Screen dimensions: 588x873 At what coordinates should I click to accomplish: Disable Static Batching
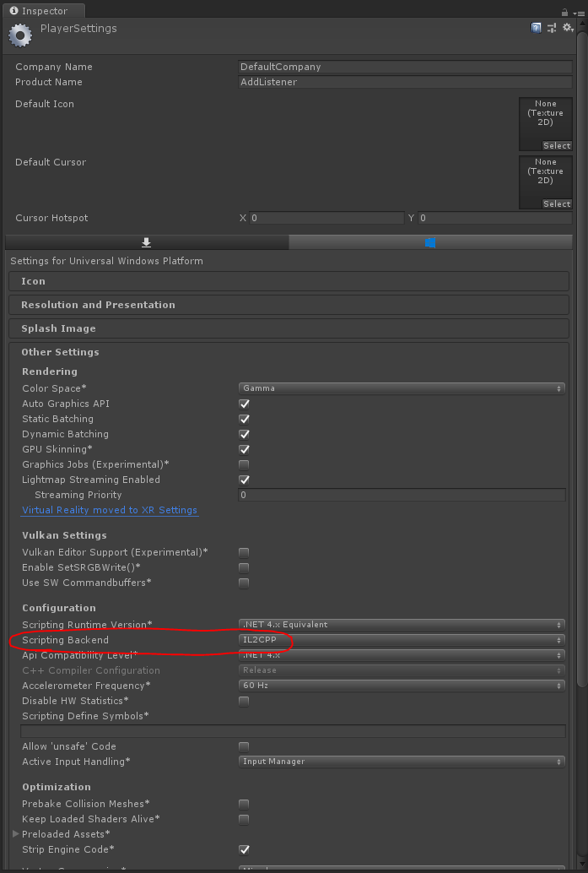tap(244, 419)
